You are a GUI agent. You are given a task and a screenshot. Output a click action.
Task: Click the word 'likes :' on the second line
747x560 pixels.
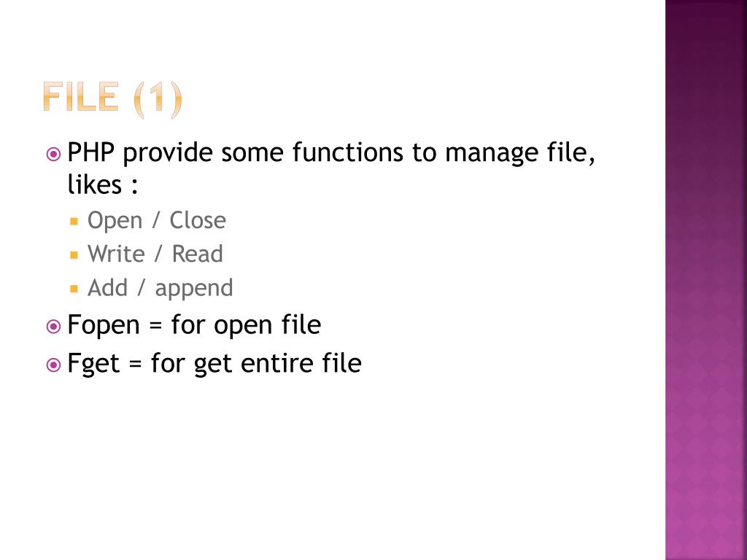[x=103, y=184]
